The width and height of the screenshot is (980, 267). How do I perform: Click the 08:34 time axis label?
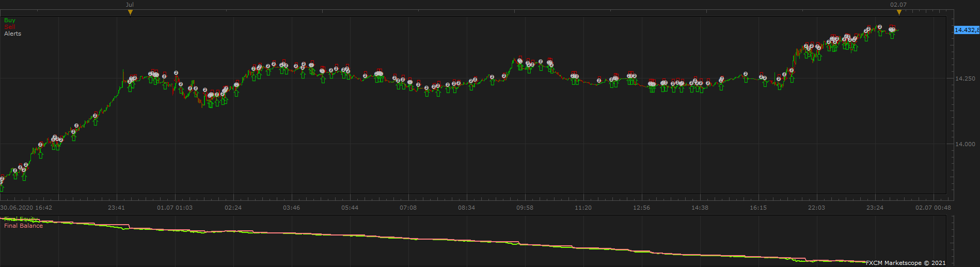point(466,208)
